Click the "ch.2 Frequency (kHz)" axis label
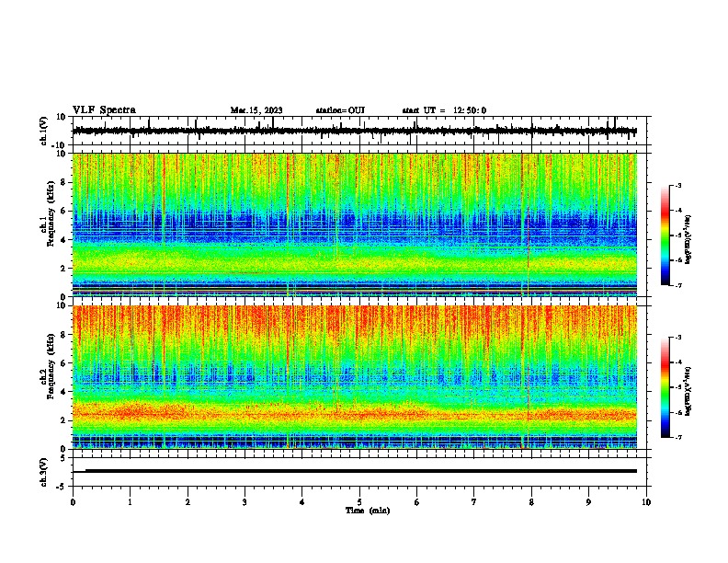The height and width of the screenshot is (563, 728). (48, 366)
